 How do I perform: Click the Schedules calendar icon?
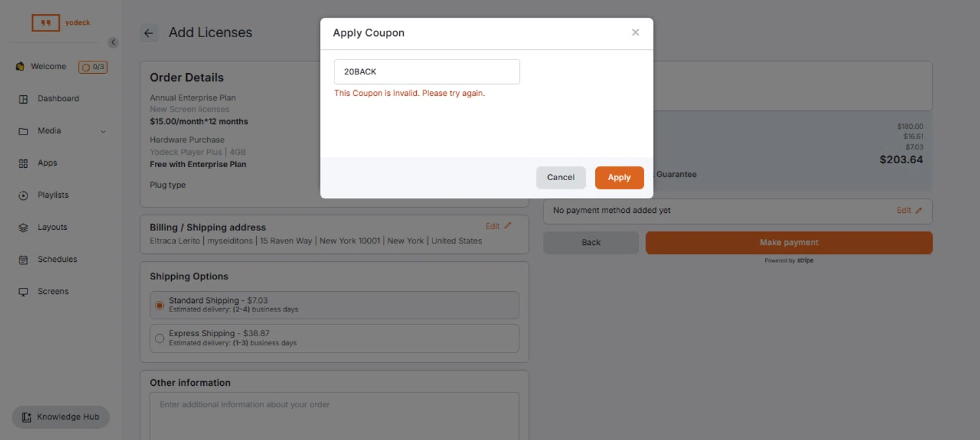24,260
